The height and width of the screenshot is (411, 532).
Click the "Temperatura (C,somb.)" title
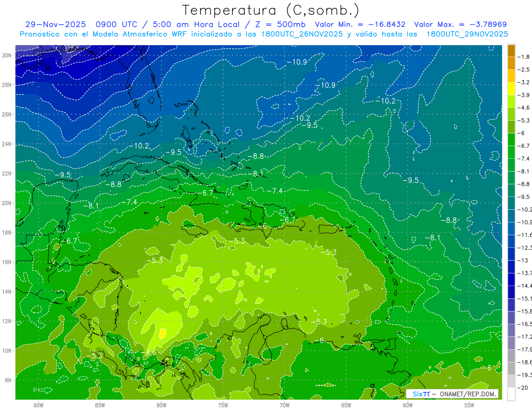270,10
